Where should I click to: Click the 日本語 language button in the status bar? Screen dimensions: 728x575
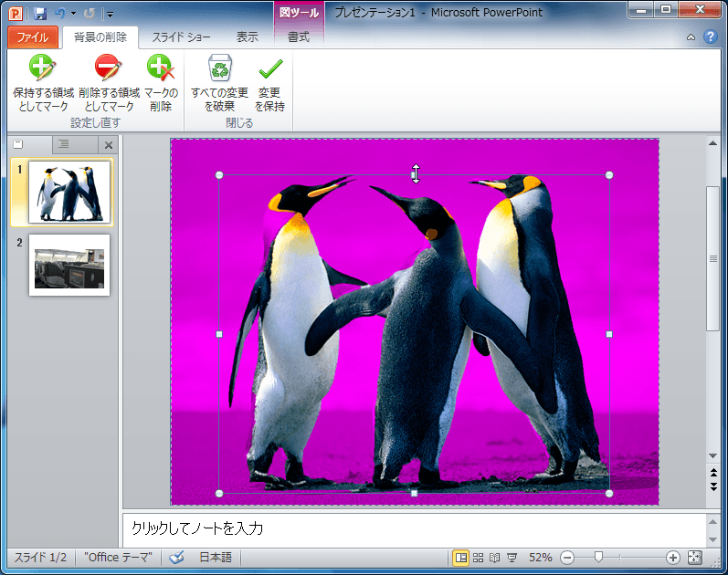[x=216, y=558]
